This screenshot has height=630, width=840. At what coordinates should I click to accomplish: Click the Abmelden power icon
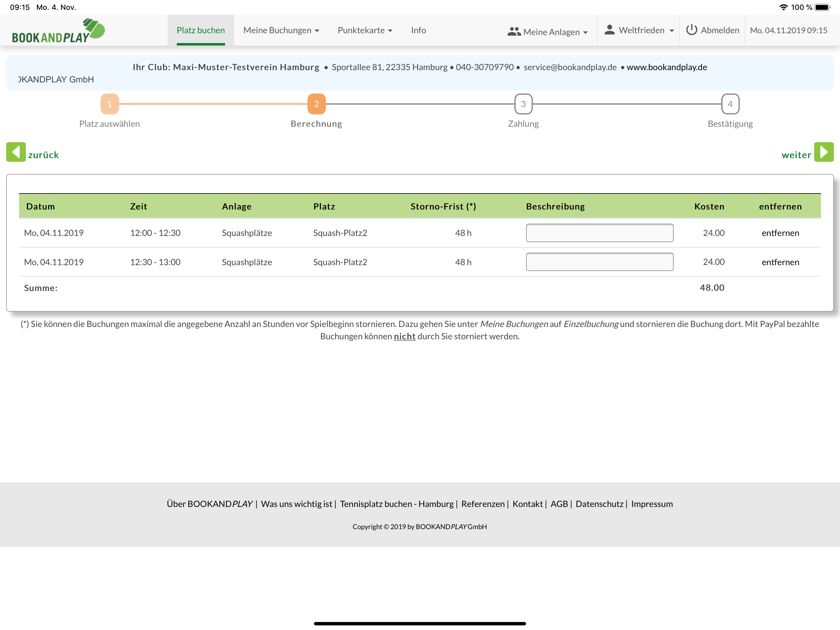691,30
